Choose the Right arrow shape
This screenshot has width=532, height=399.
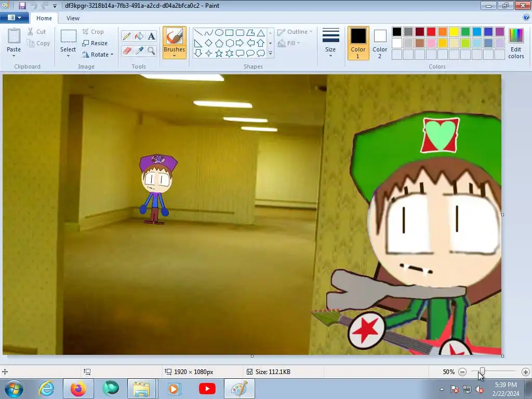pyautogui.click(x=240, y=43)
